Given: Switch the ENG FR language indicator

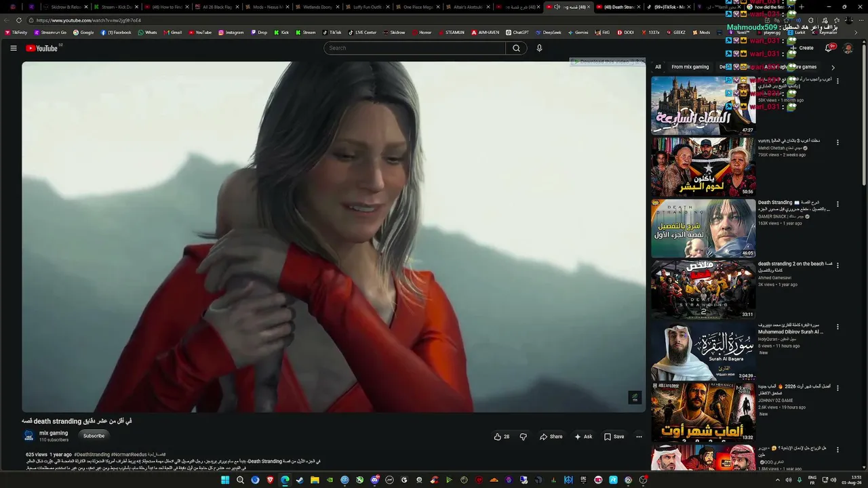Looking at the screenshot, I should [812, 480].
